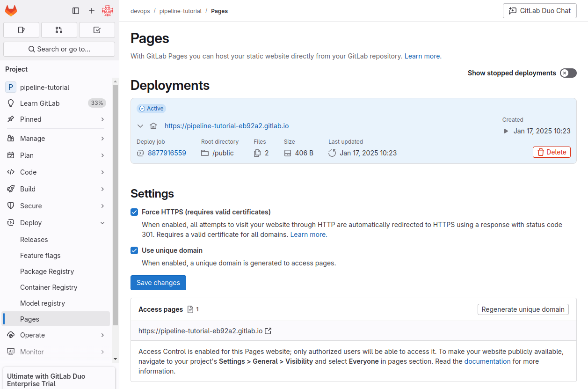
Task: Open the create new plus menu
Action: pos(92,11)
